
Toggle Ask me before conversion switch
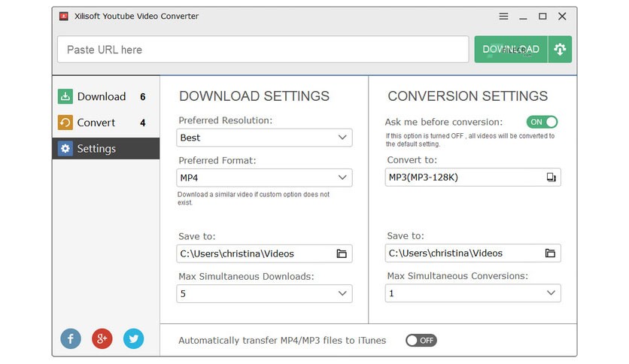click(542, 122)
